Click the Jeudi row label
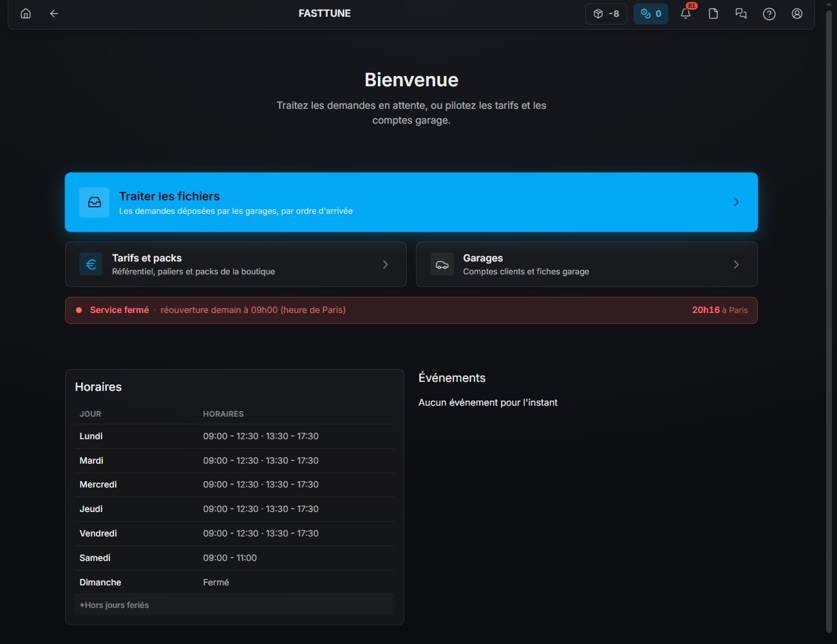The width and height of the screenshot is (837, 644). tap(91, 509)
